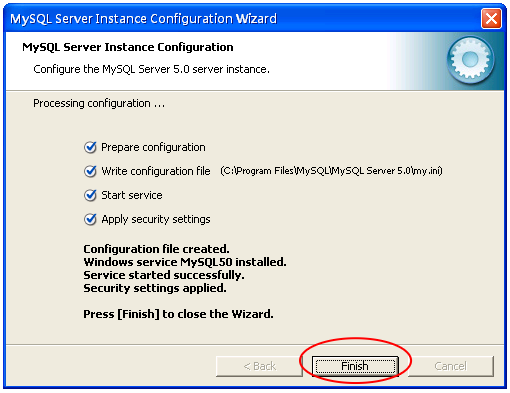Click the Configuration file created message
Screen dimensions: 510x393
pos(156,249)
